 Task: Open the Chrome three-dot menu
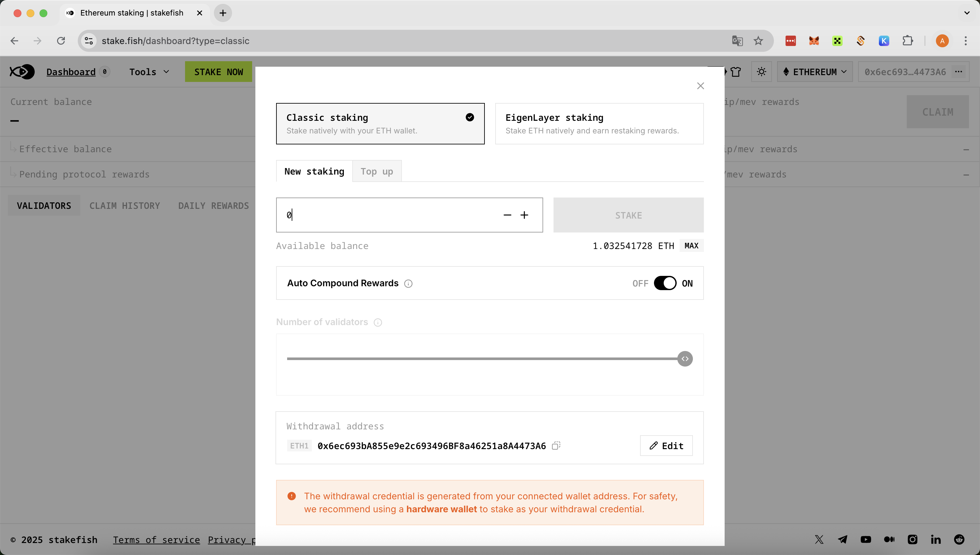pos(965,41)
